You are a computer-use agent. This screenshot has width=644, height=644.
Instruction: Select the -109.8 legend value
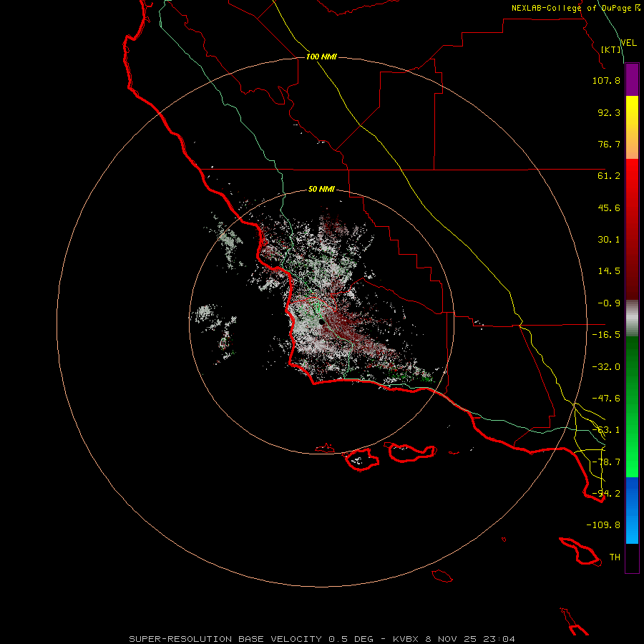click(x=603, y=525)
